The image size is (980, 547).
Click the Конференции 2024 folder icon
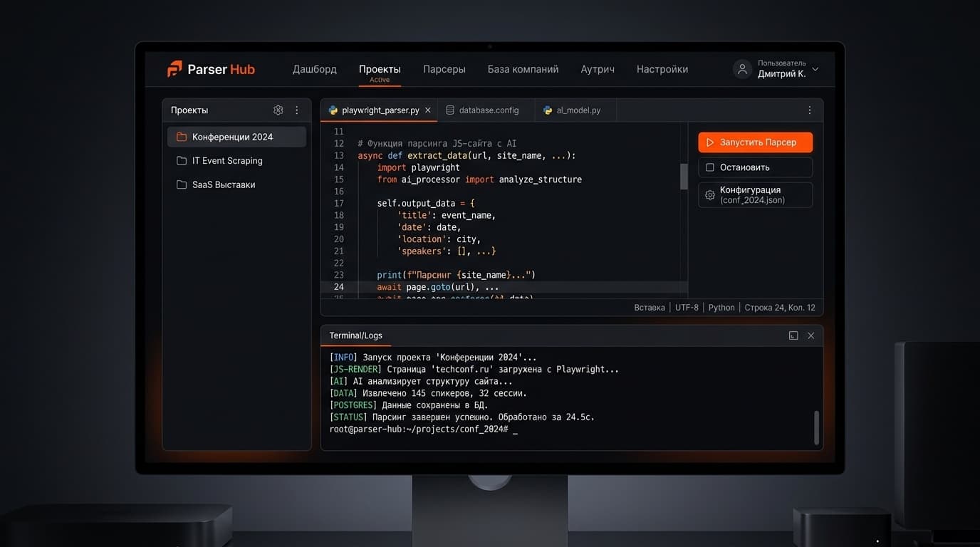182,136
